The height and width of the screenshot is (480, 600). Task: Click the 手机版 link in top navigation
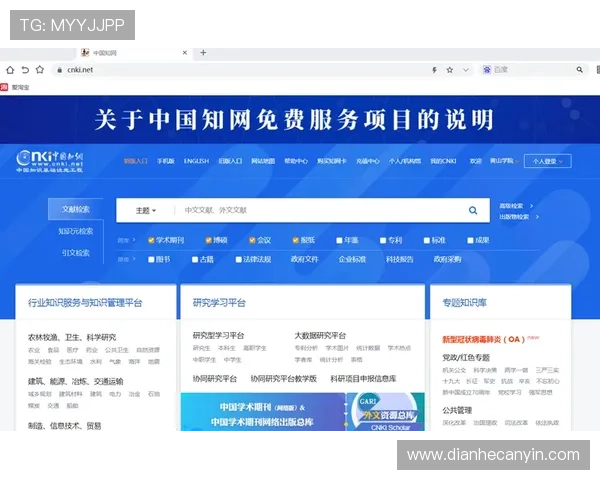tap(166, 161)
